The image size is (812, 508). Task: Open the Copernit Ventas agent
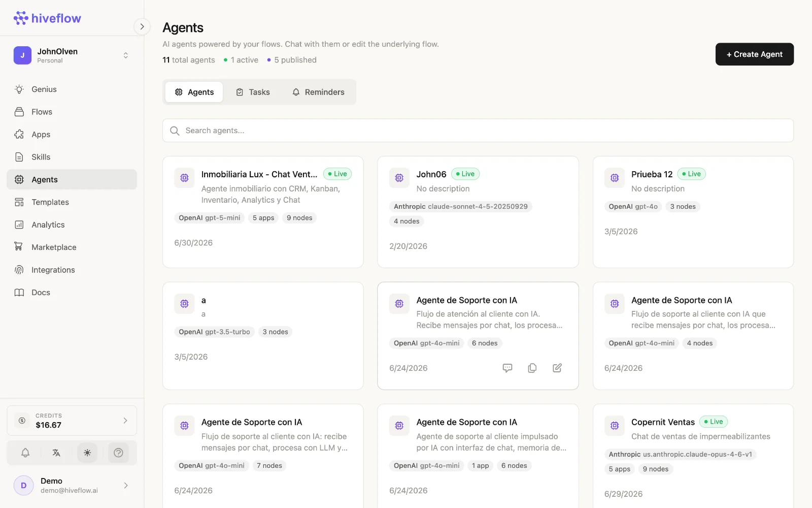click(x=693, y=456)
